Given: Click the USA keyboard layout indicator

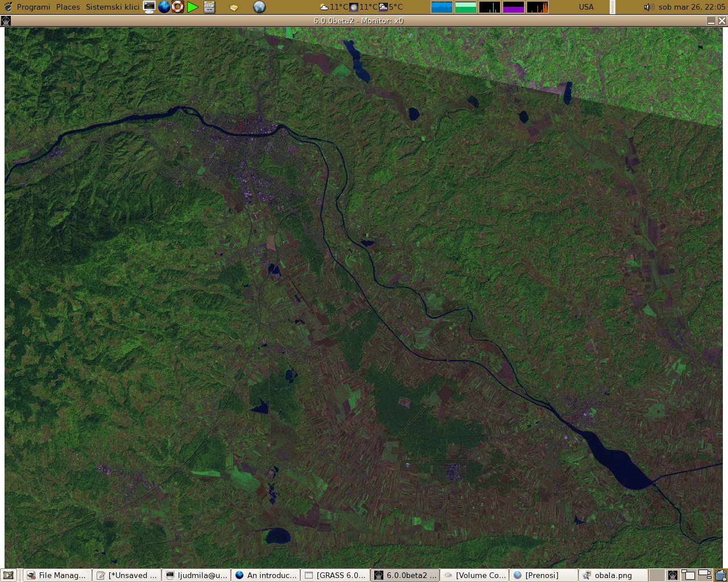Looking at the screenshot, I should click(586, 7).
